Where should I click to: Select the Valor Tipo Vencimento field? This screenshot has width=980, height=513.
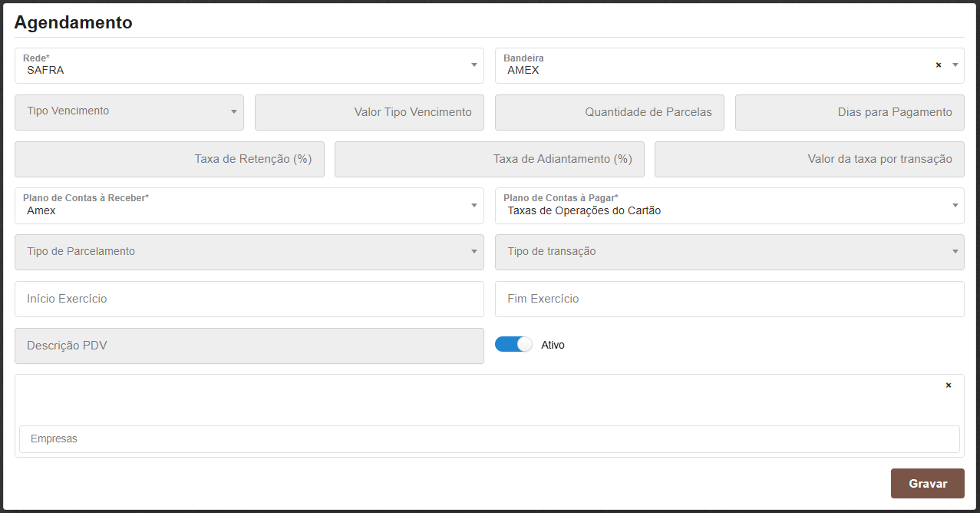pyautogui.click(x=369, y=112)
